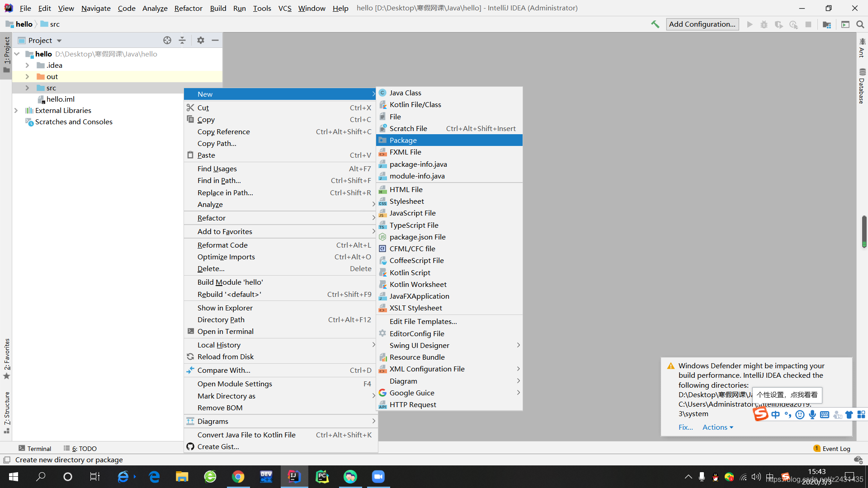The height and width of the screenshot is (488, 868).
Task: Choose Kotlin File/Class option
Action: (449, 104)
